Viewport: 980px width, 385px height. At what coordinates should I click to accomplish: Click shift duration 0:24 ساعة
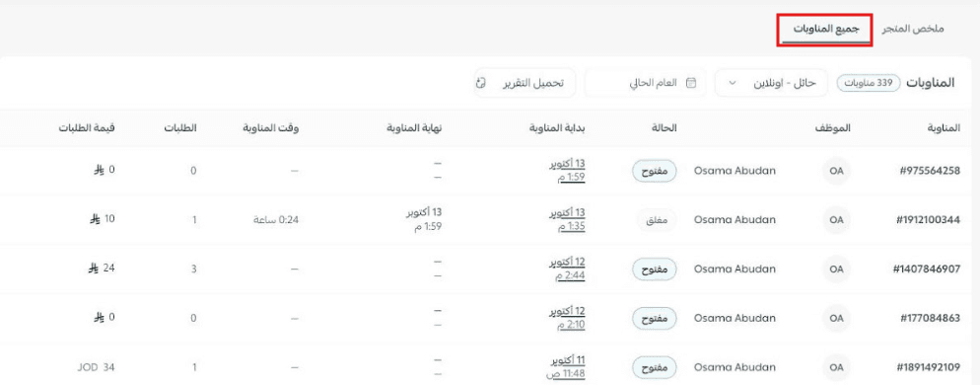coord(276,220)
